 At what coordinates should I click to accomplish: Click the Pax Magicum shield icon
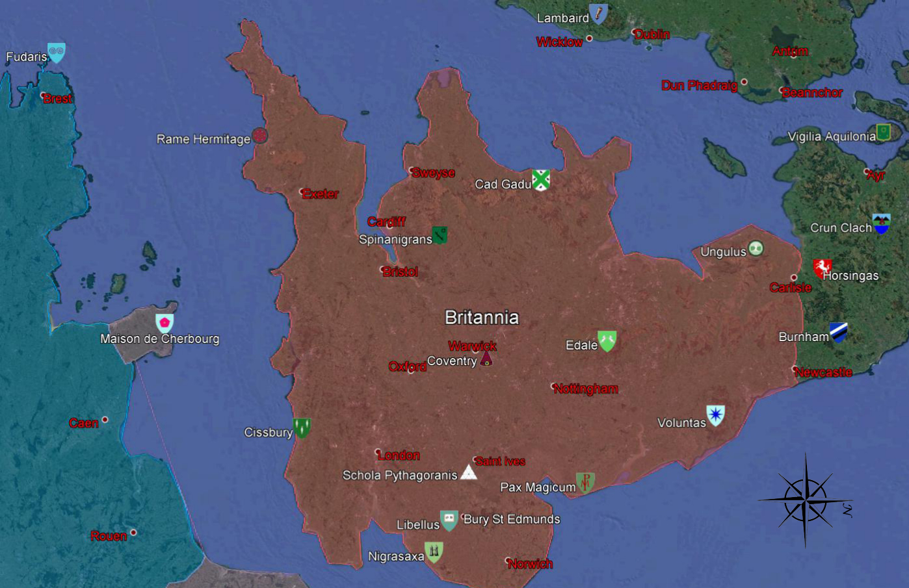tap(585, 482)
